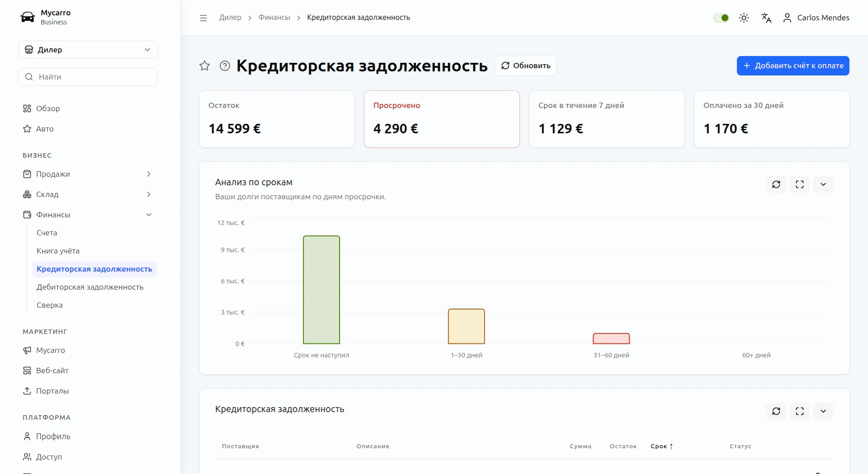This screenshot has width=868, height=474.
Task: Click the Mycarro car logo icon
Action: 28,17
